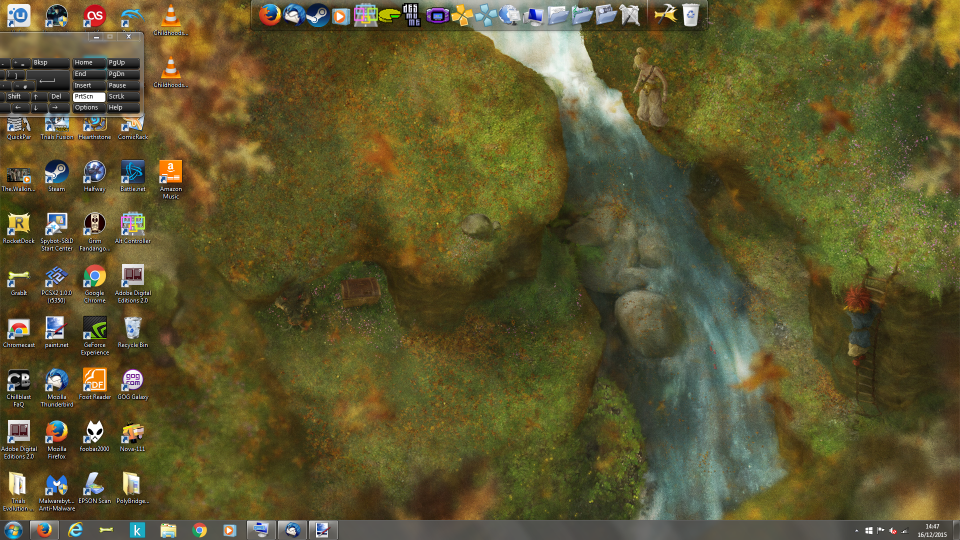Click the PgUp key on on-screen keyboard
960x540 pixels.
tap(123, 62)
